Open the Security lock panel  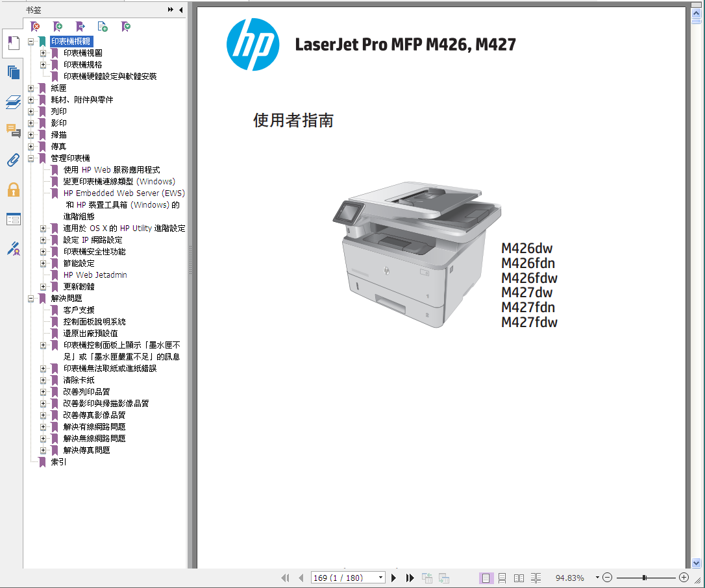point(14,190)
